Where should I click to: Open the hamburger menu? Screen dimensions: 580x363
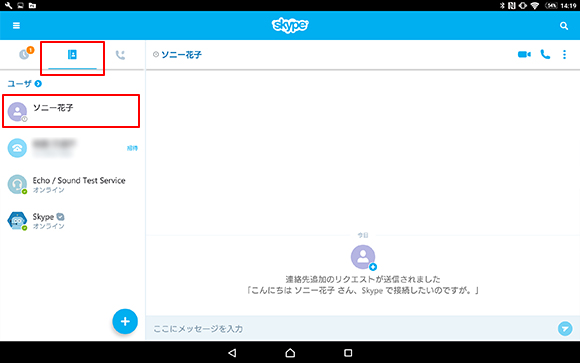[16, 26]
